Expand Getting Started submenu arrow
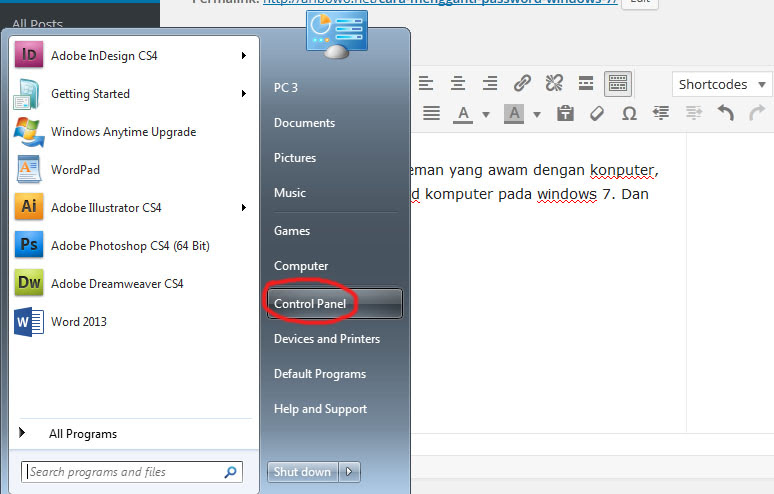774x494 pixels. tap(244, 94)
